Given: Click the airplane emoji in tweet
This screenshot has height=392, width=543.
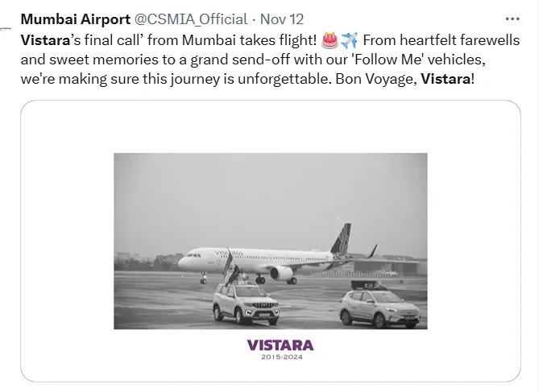Looking at the screenshot, I should (x=349, y=39).
